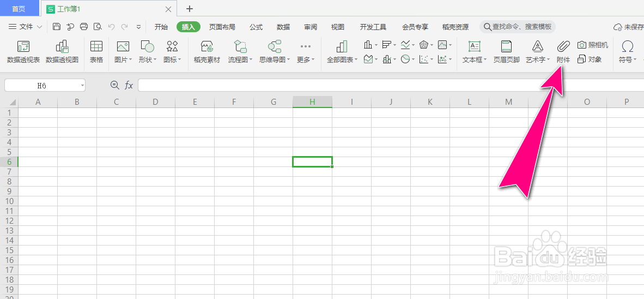Image resolution: width=644 pixels, height=299 pixels.
Task: Insert a Table (表格)
Action: tap(96, 52)
